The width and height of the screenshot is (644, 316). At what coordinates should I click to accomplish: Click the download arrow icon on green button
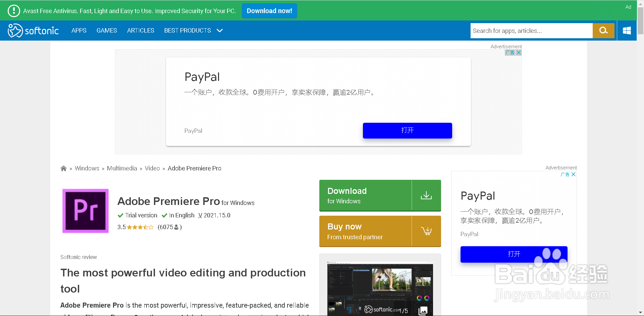pos(426,195)
